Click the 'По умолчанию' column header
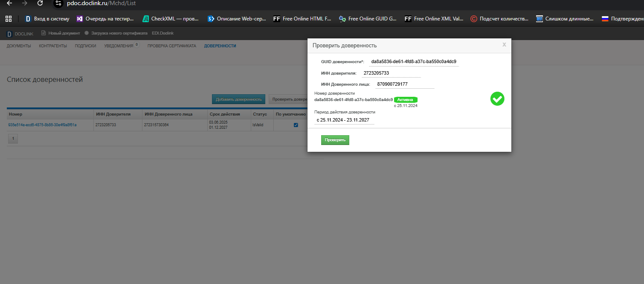Image resolution: width=644 pixels, height=284 pixels. [x=291, y=114]
